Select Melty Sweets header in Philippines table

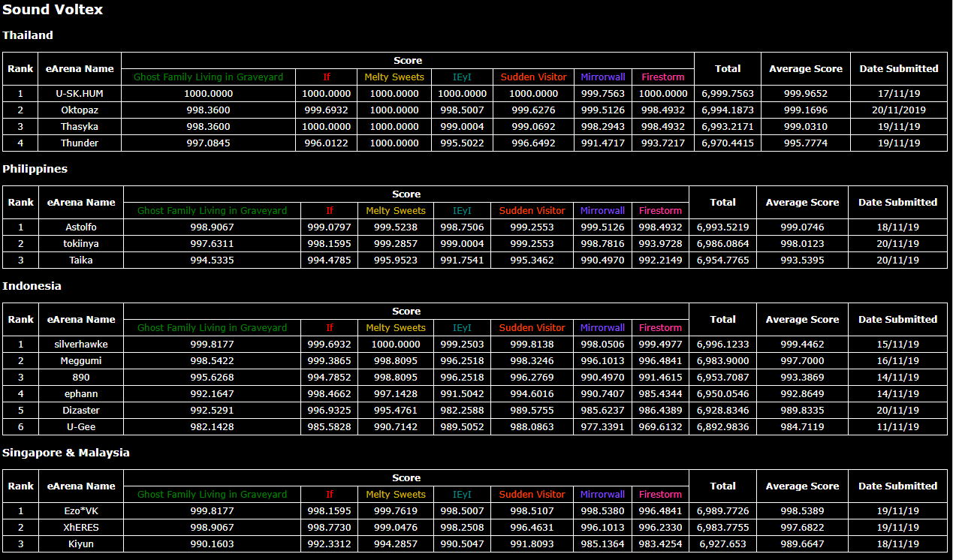coord(395,211)
